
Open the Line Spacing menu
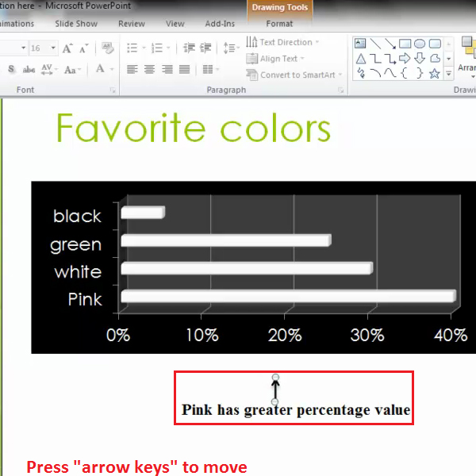(232, 48)
